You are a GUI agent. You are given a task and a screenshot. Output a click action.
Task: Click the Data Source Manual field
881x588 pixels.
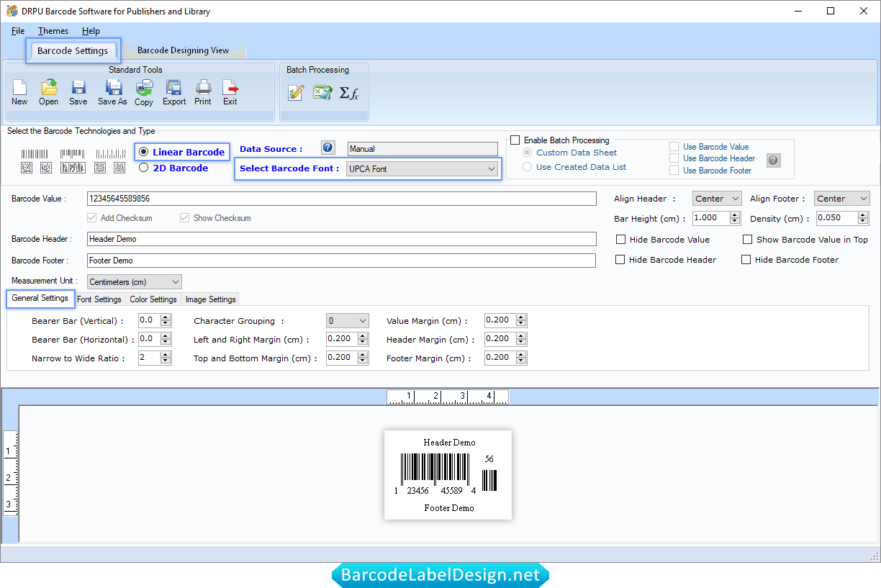click(423, 149)
